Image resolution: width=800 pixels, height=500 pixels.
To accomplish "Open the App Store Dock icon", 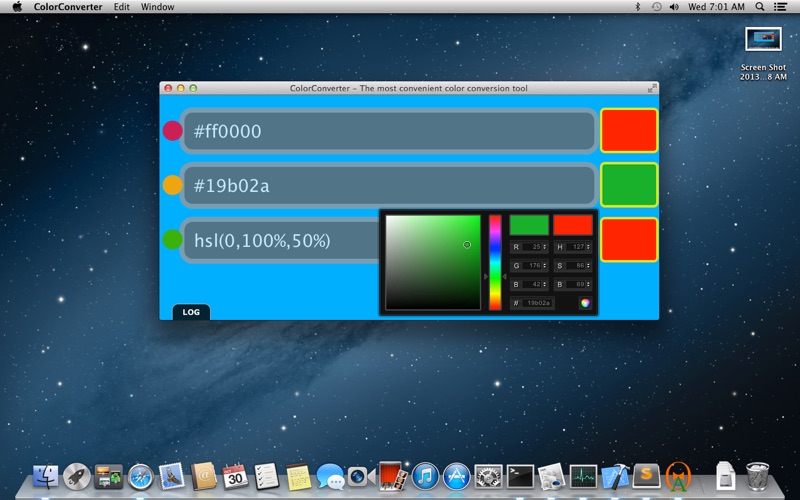I will pyautogui.click(x=457, y=477).
